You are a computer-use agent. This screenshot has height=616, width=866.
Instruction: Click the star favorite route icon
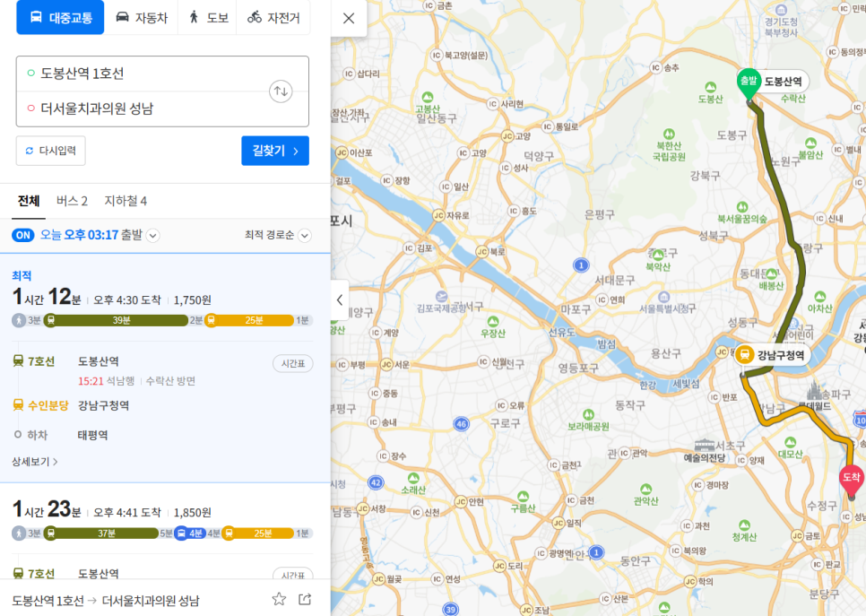coord(279,599)
